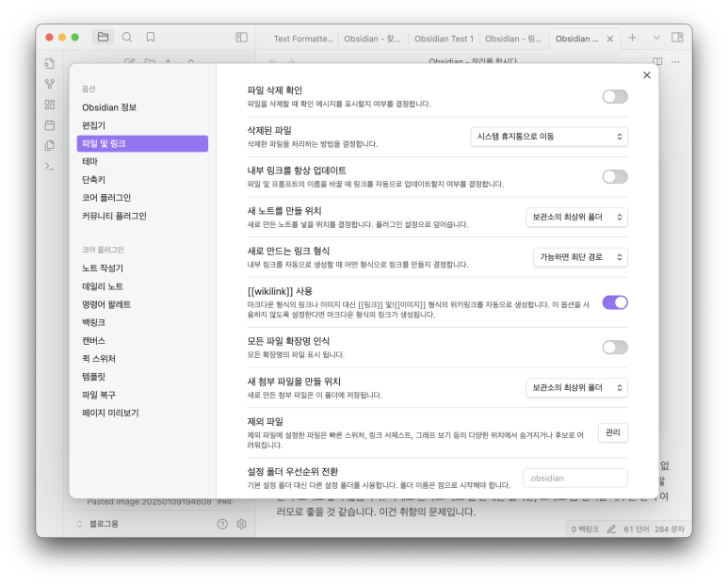Viewport: 728px width, 585px height.
Task: Select the 파일 및 링크 settings section
Action: pyautogui.click(x=142, y=143)
